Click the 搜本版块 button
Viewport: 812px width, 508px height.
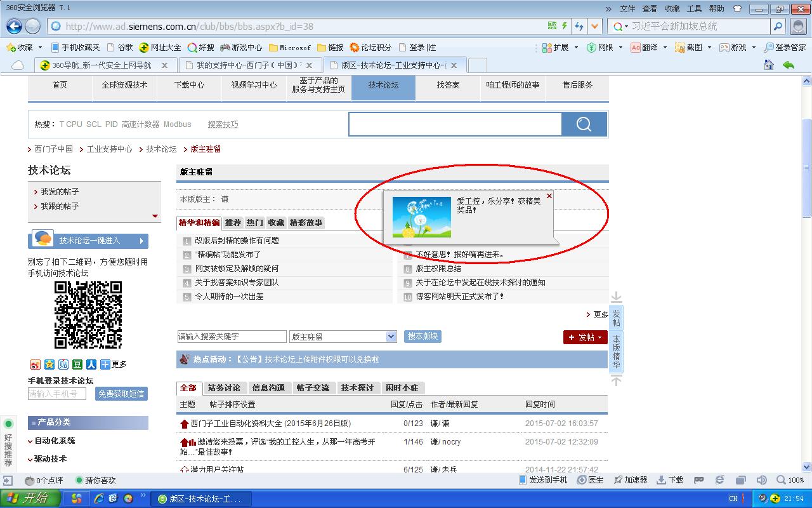[x=422, y=337]
